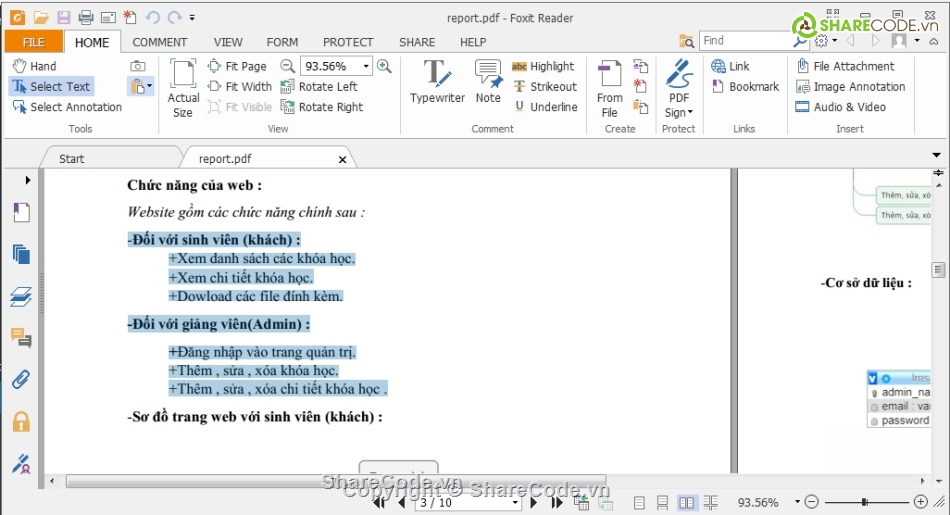Choose the Select Annotation tool
The height and width of the screenshot is (515, 950).
click(x=67, y=107)
